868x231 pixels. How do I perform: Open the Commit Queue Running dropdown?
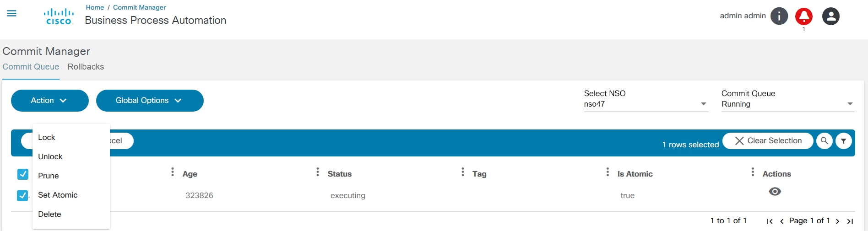[787, 104]
